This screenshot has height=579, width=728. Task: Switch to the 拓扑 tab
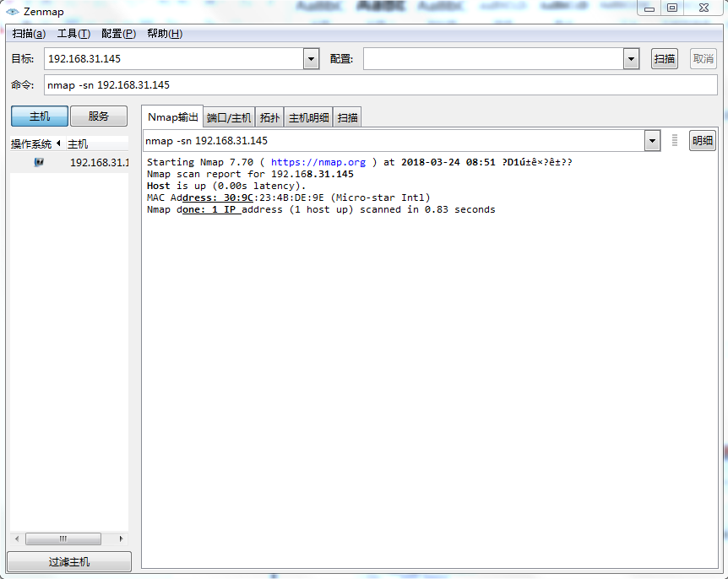point(269,118)
